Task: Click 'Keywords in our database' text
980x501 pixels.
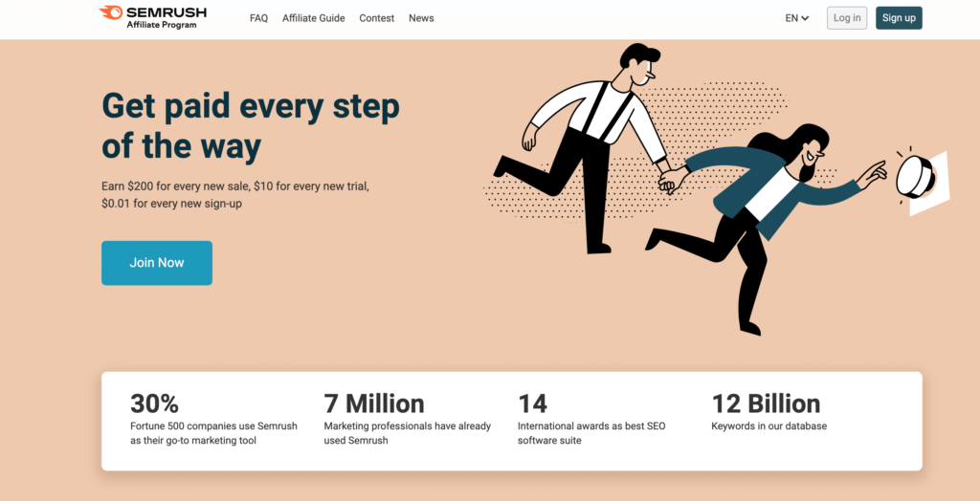Action: pos(769,426)
